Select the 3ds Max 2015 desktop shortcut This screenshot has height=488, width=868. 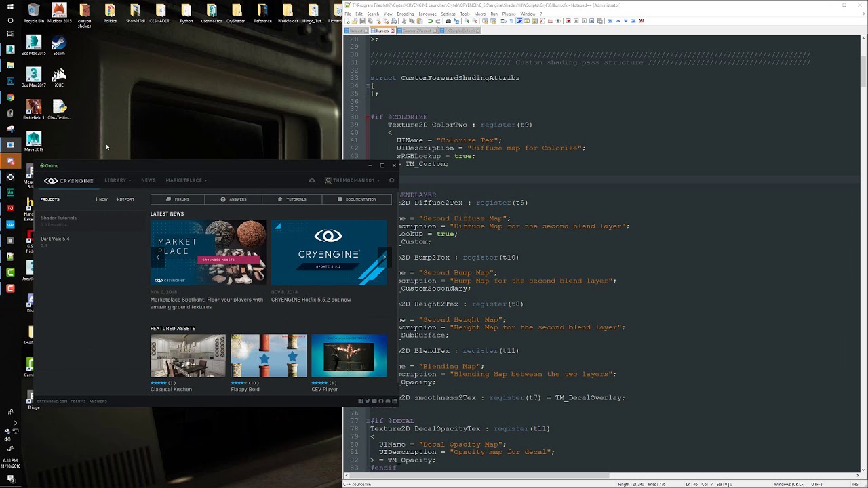(x=33, y=45)
